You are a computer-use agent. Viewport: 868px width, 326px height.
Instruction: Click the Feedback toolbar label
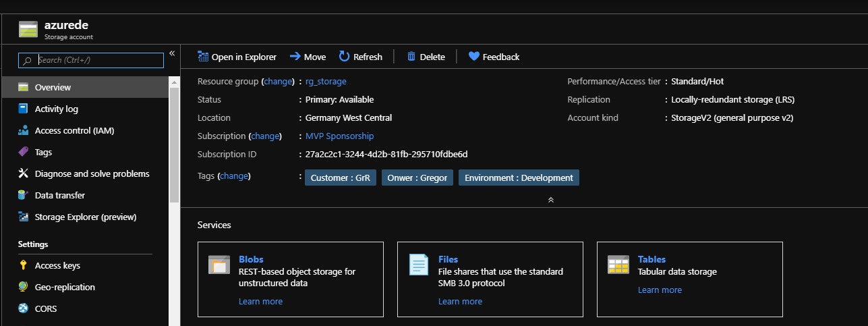(x=501, y=57)
